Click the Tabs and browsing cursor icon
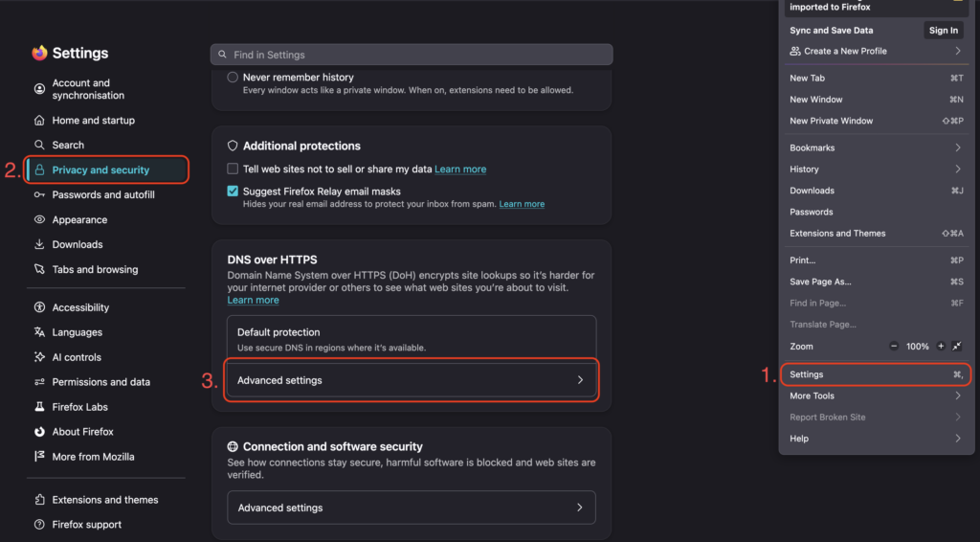980x542 pixels. (39, 269)
